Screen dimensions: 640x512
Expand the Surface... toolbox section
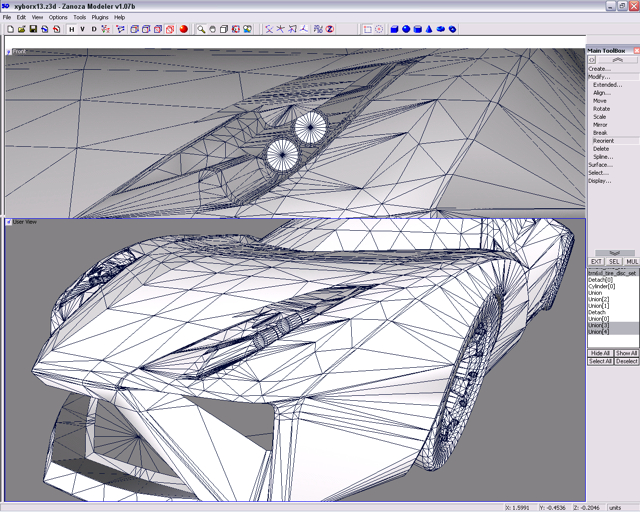600,165
